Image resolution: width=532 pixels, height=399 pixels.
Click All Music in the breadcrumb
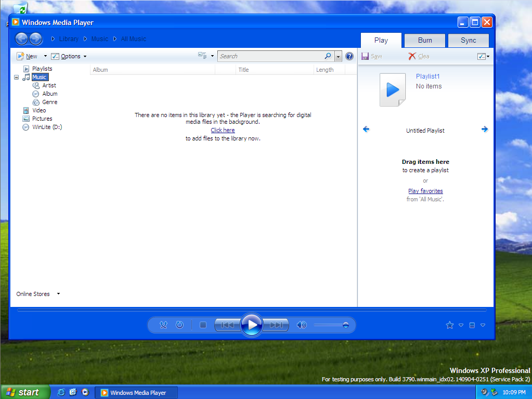[x=133, y=39]
